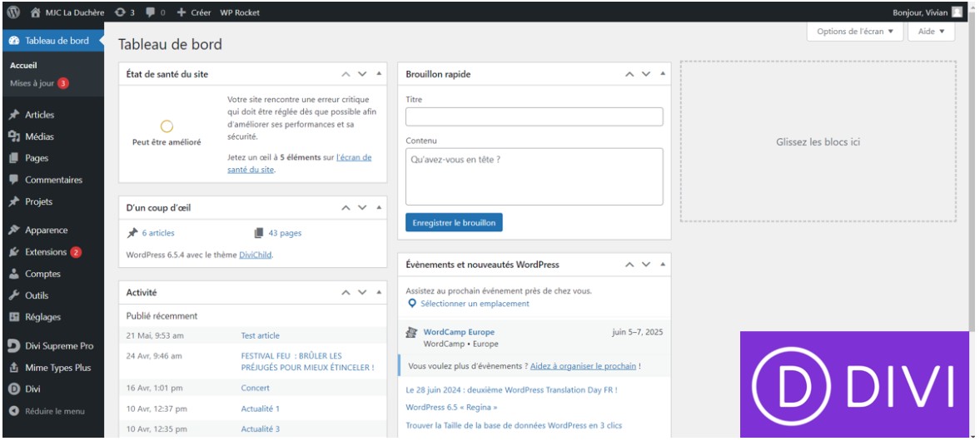Image resolution: width=980 pixels, height=446 pixels.
Task: Click the Contenu text area
Action: tap(534, 176)
